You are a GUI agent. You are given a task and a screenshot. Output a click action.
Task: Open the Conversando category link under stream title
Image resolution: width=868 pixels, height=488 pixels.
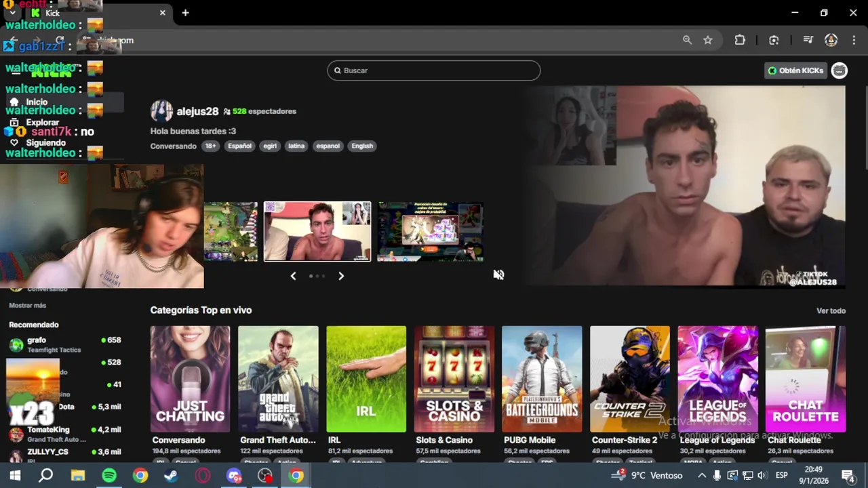(x=173, y=146)
